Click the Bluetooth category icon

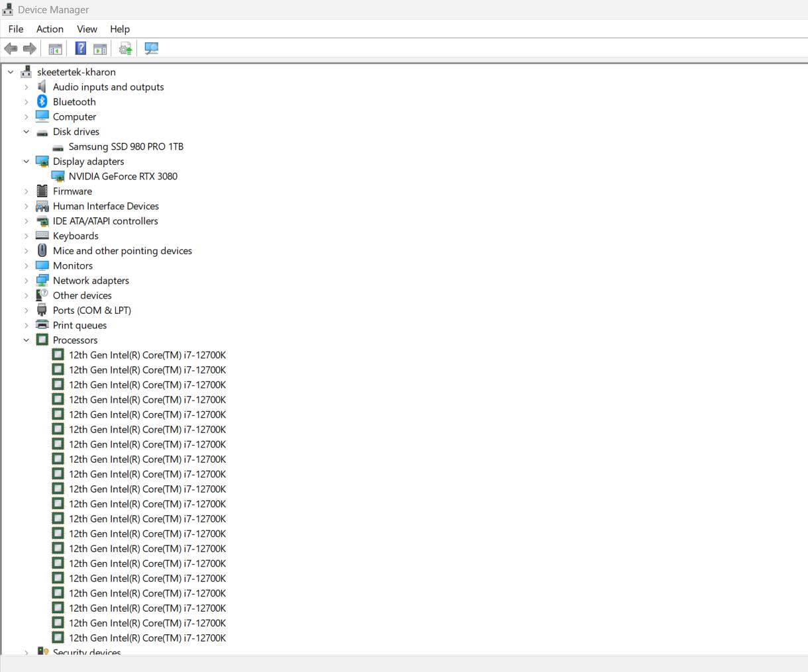(42, 101)
